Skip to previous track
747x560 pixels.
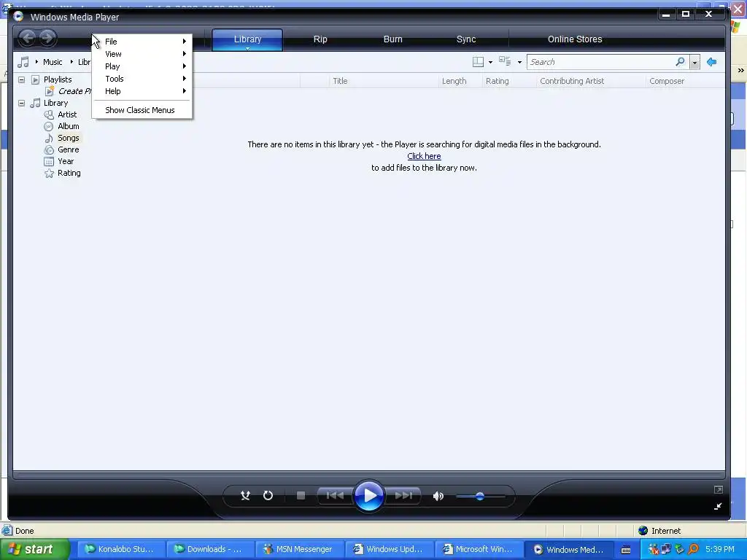pos(335,496)
